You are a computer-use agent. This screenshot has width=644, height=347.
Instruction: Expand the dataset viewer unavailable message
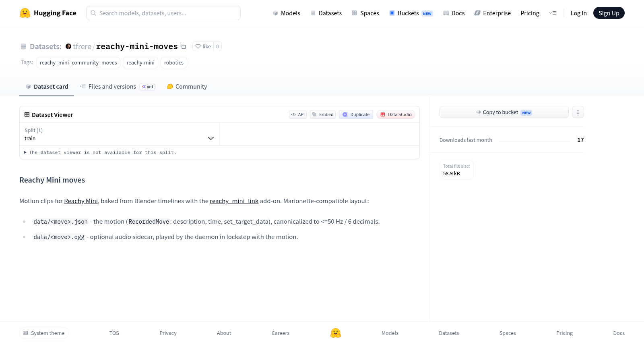100,152
